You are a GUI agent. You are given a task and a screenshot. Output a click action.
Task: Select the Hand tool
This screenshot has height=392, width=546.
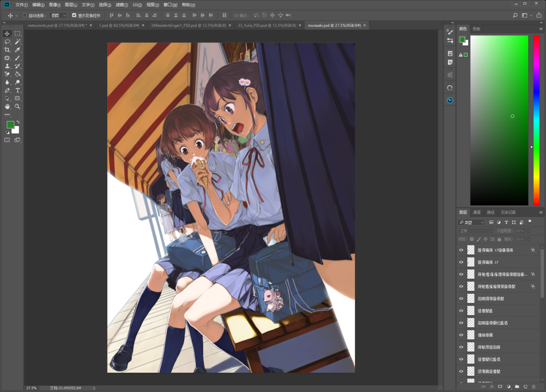7,107
